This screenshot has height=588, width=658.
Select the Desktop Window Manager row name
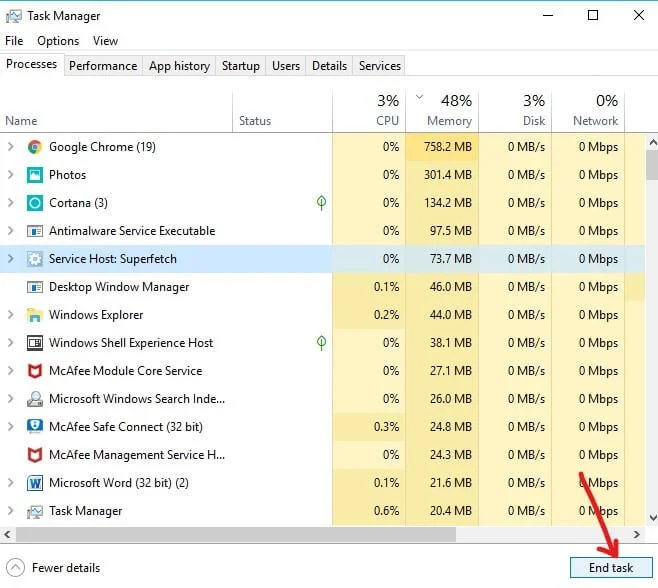(x=119, y=287)
